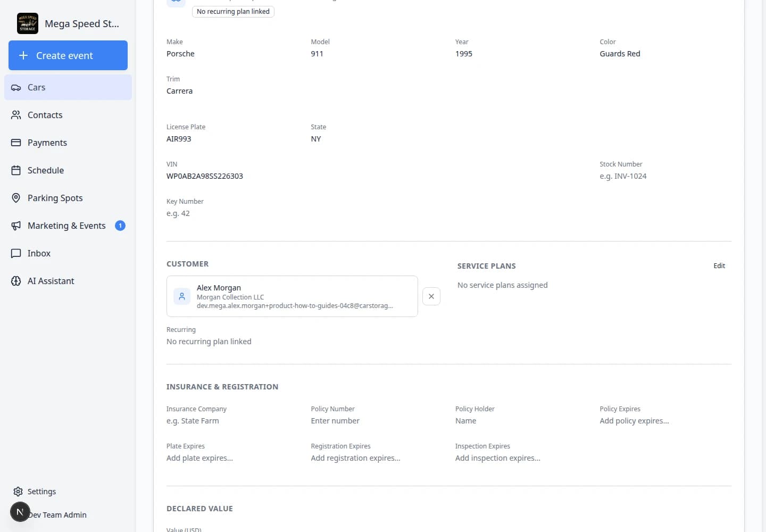Click the Insurance Company field
This screenshot has width=766, height=532.
[x=193, y=421]
